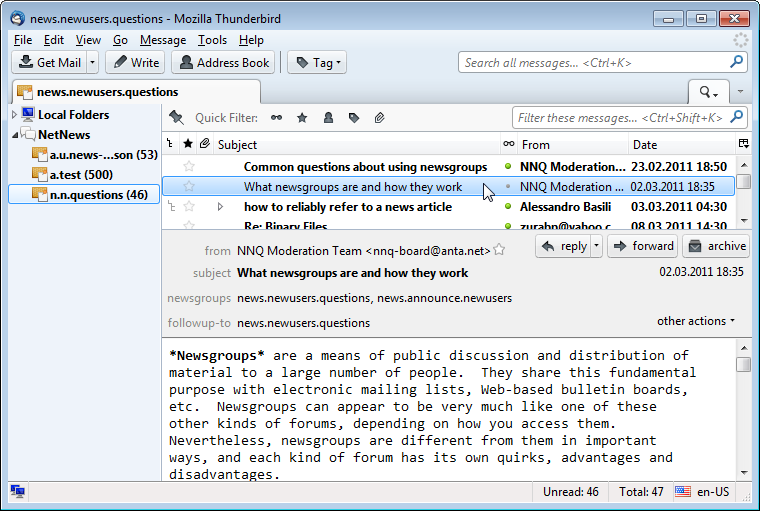
Task: Click the message body vertical scrollbar thumb
Action: click(x=743, y=364)
